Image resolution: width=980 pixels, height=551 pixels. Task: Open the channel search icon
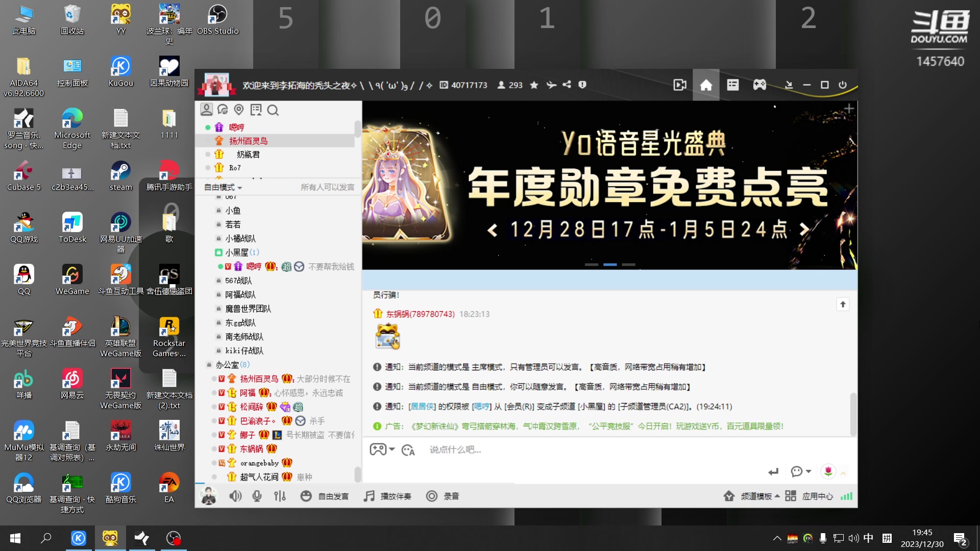coord(274,110)
